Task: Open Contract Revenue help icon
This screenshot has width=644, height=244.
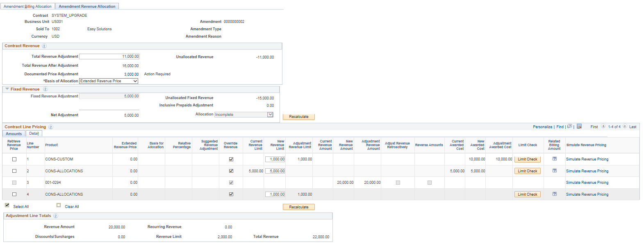Action: [x=44, y=46]
